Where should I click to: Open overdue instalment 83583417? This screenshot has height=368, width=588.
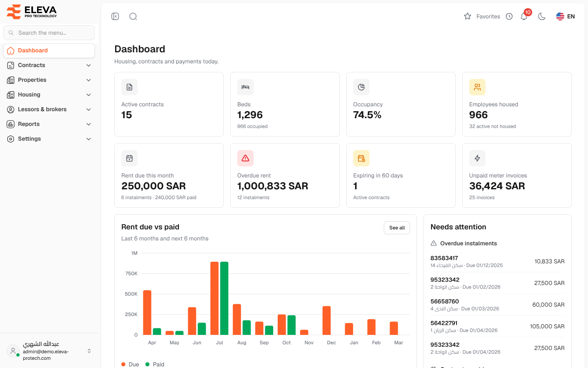pos(497,262)
